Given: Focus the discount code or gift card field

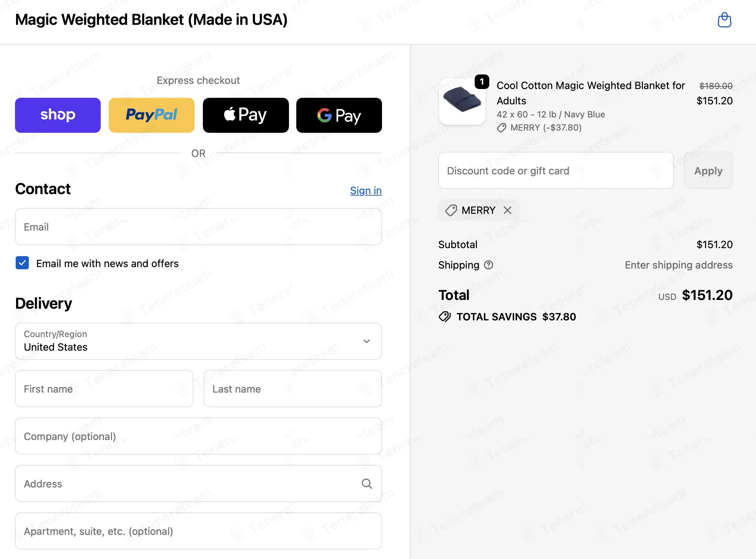Looking at the screenshot, I should coord(556,171).
